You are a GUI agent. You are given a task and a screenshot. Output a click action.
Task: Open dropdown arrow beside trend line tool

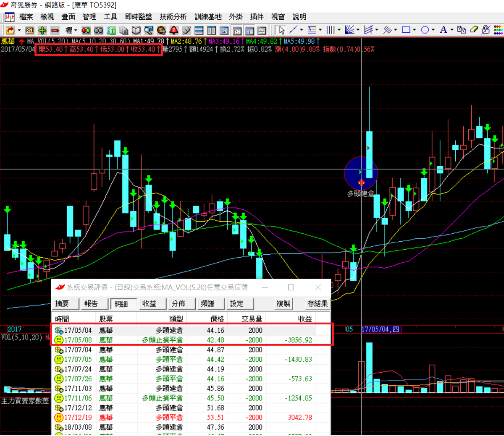click(302, 30)
